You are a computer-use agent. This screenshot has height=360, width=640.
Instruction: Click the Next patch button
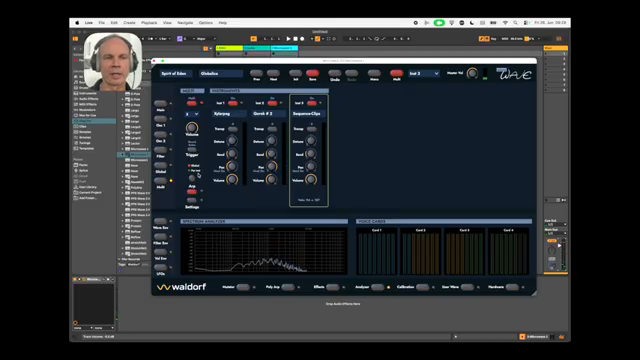273,73
